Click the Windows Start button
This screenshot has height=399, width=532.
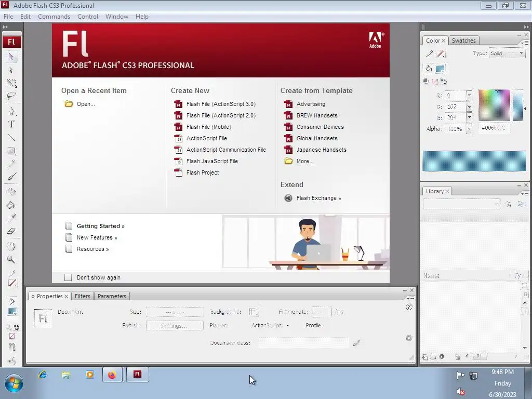click(x=14, y=383)
